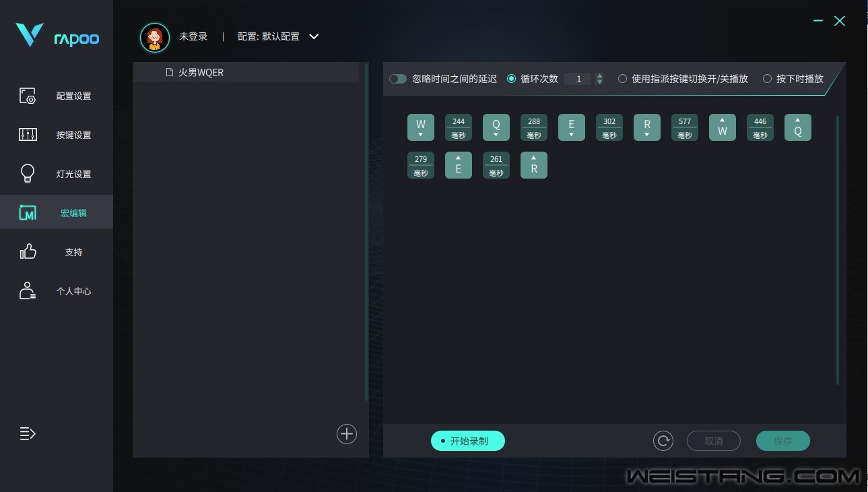Click the collapse sidebar menu icon

(28, 433)
